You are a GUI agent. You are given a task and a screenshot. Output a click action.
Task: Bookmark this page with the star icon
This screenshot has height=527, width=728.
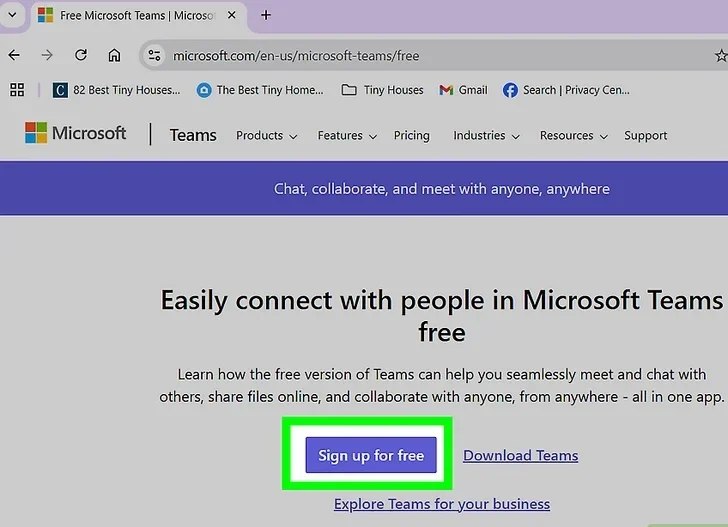coord(721,56)
